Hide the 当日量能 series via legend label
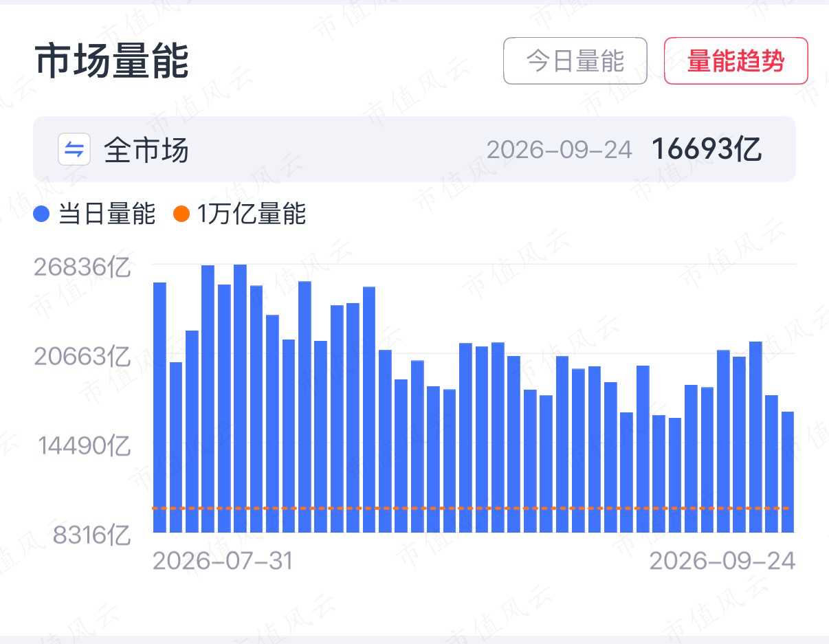The image size is (829, 644). pos(107,214)
